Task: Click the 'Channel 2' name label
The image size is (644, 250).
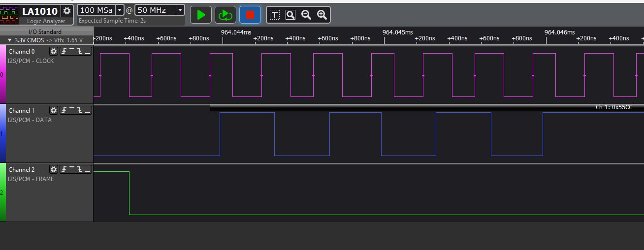Action: [22, 170]
